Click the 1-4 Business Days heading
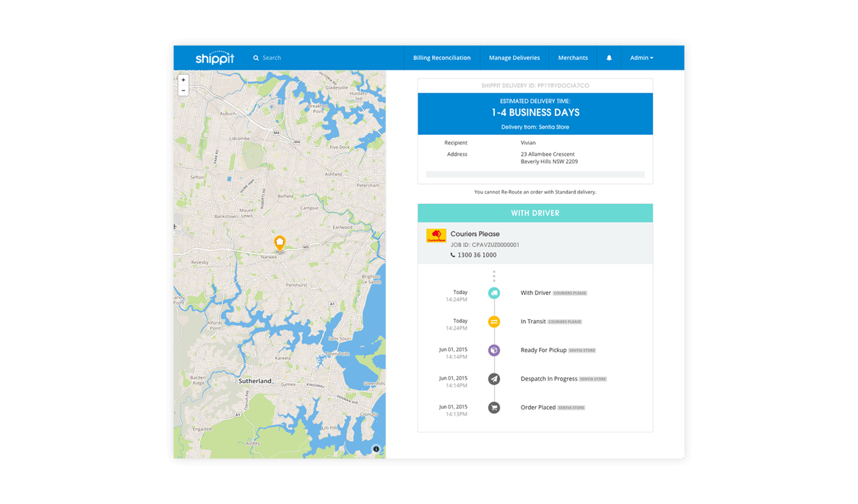858x504 pixels. (535, 112)
